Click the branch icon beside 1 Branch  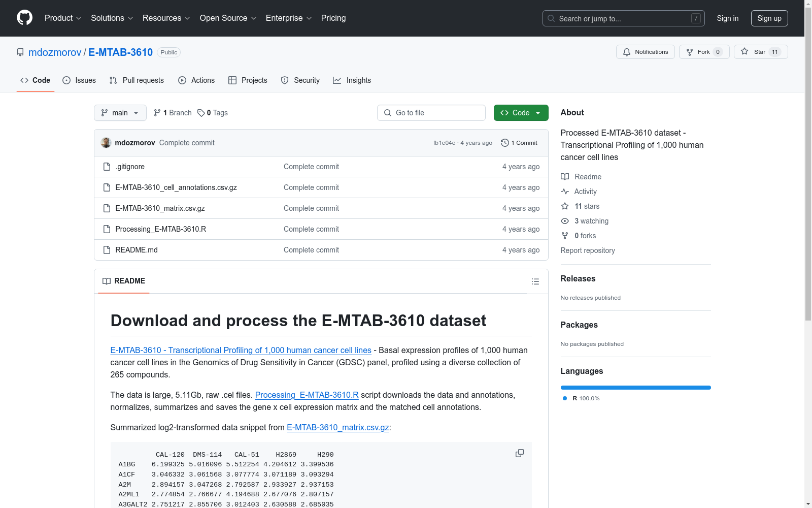point(157,113)
